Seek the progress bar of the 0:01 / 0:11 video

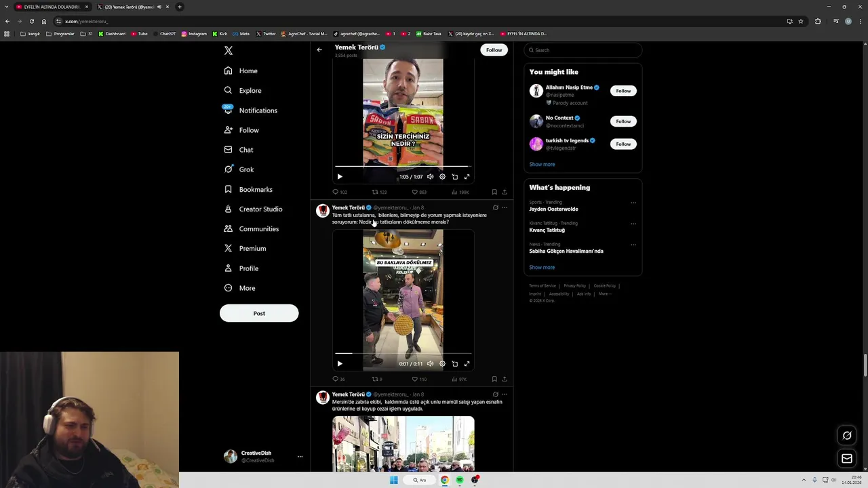(403, 353)
